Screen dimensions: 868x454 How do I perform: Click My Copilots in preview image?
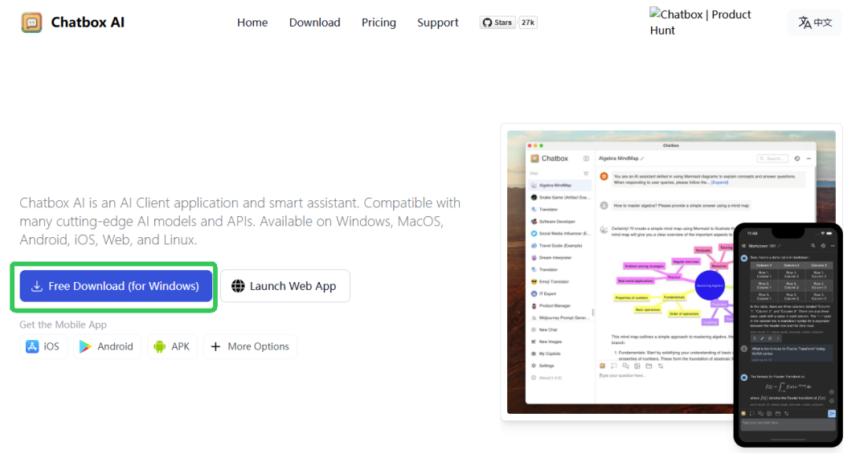(x=550, y=354)
